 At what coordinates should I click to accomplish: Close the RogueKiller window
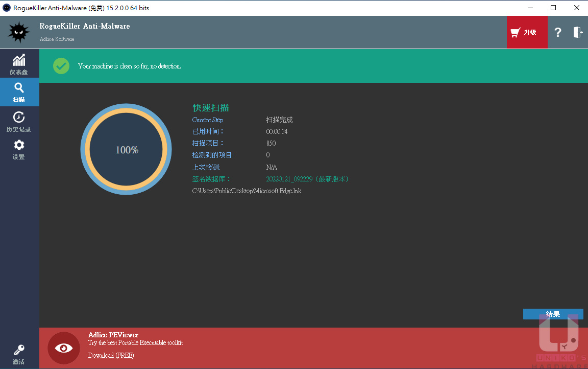(576, 8)
